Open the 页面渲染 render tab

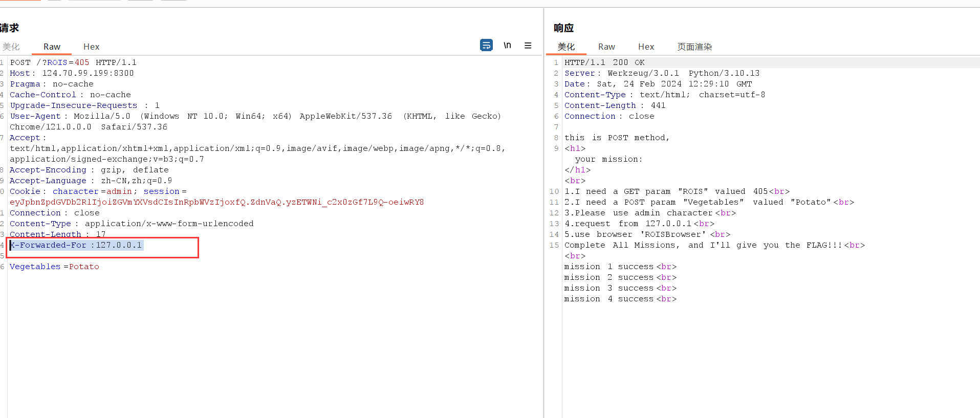694,47
